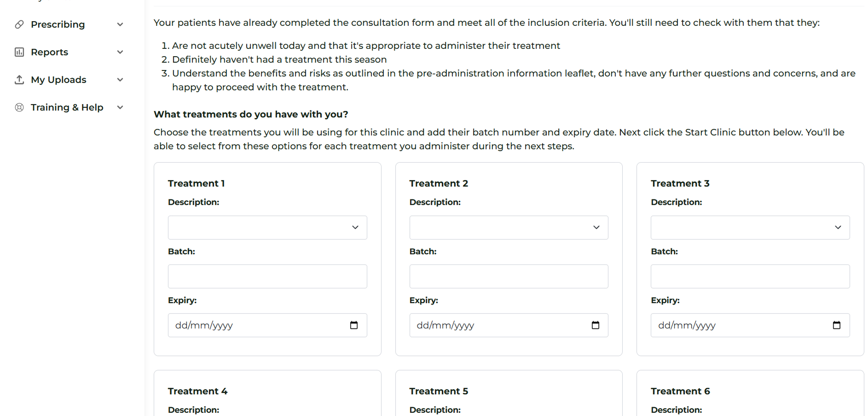The width and height of the screenshot is (868, 416).
Task: Expand the My Uploads menu chevron
Action: (x=120, y=80)
